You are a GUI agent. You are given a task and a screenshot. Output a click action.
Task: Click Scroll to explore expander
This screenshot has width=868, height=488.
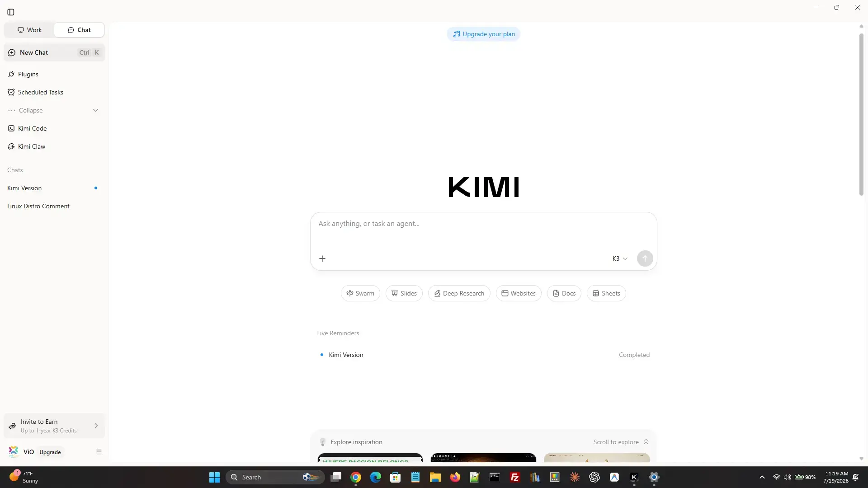pyautogui.click(x=621, y=442)
